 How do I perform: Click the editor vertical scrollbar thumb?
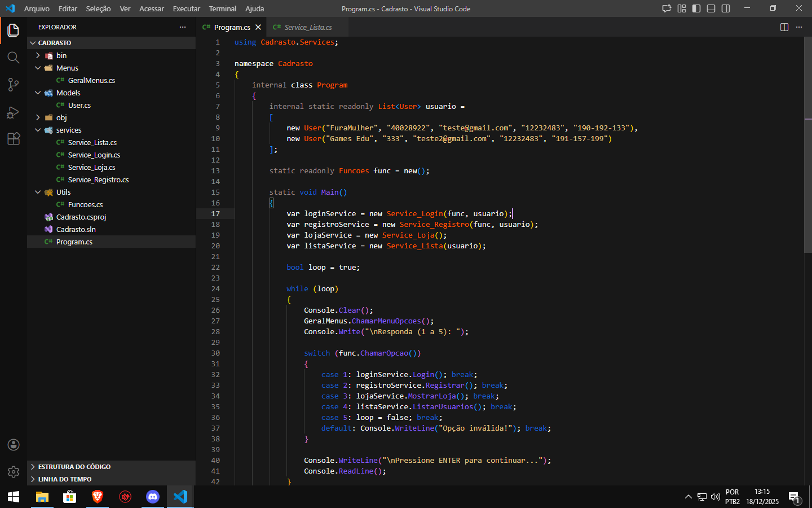(808, 144)
